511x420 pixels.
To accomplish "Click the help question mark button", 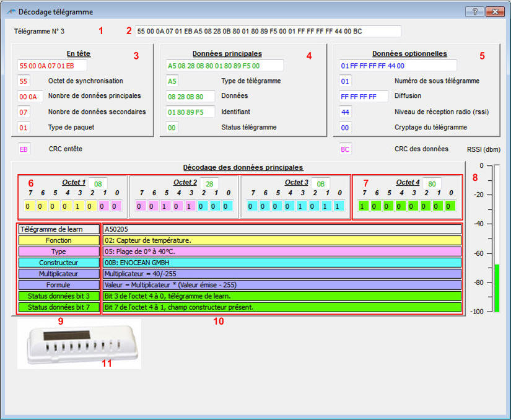I will [474, 12].
